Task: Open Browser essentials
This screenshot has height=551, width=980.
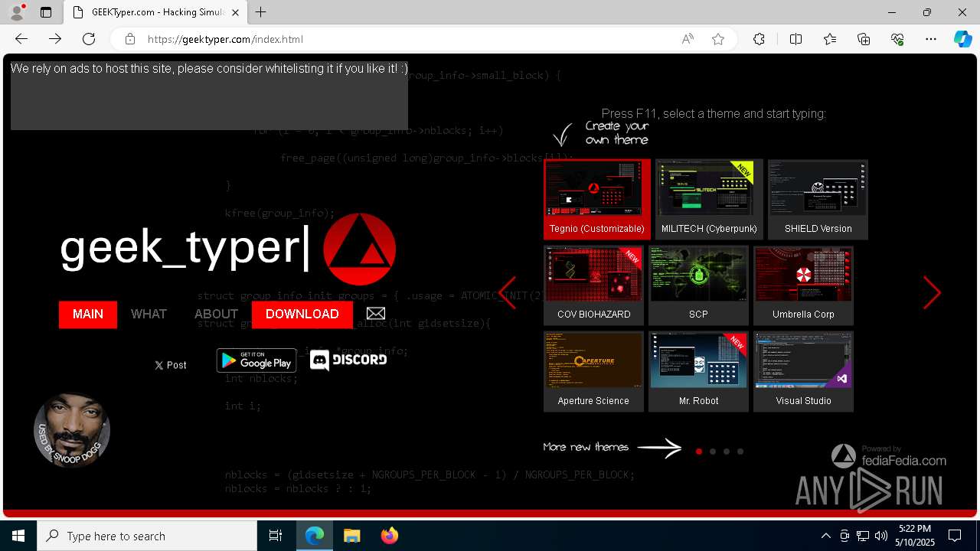Action: 897,39
